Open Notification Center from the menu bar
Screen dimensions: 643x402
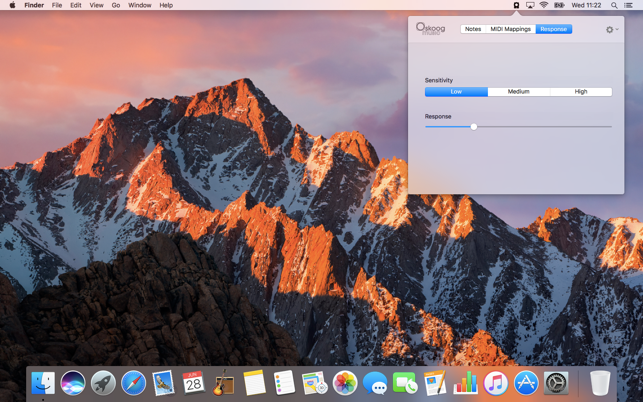629,5
